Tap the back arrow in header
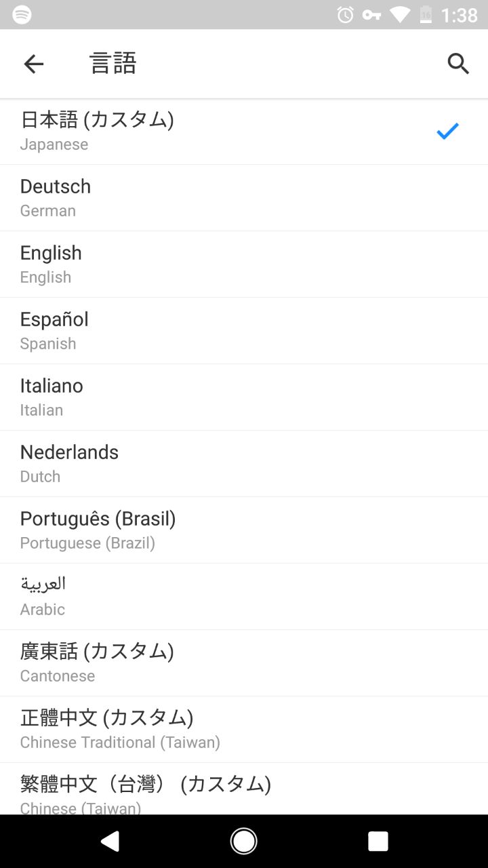 (33, 64)
